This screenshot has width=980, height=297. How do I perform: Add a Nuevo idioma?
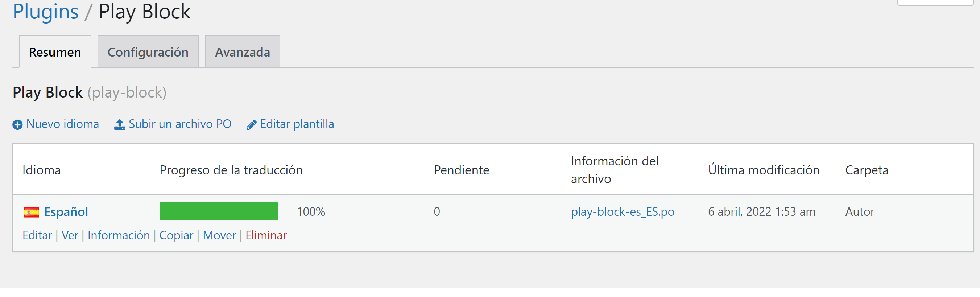63,124
